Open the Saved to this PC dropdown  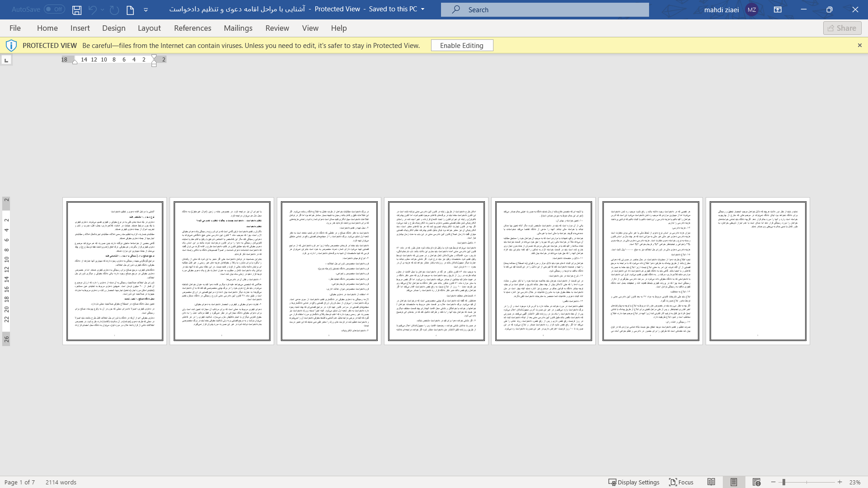(x=423, y=9)
